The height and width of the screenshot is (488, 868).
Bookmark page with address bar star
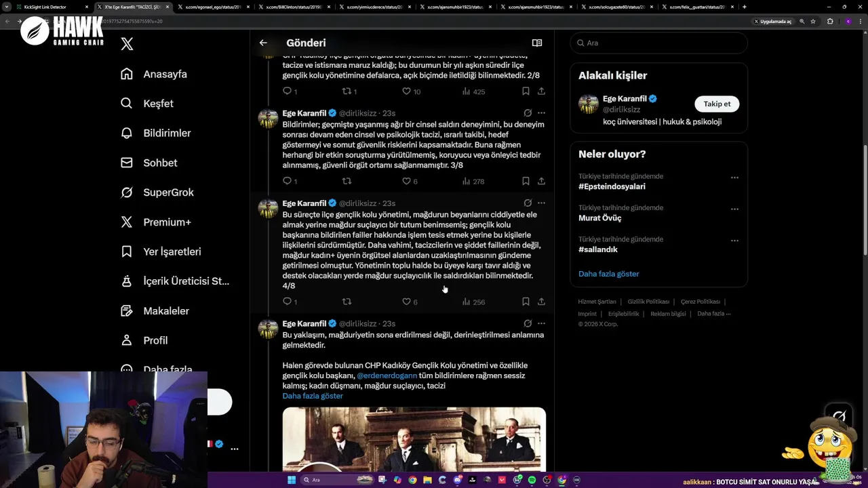813,21
